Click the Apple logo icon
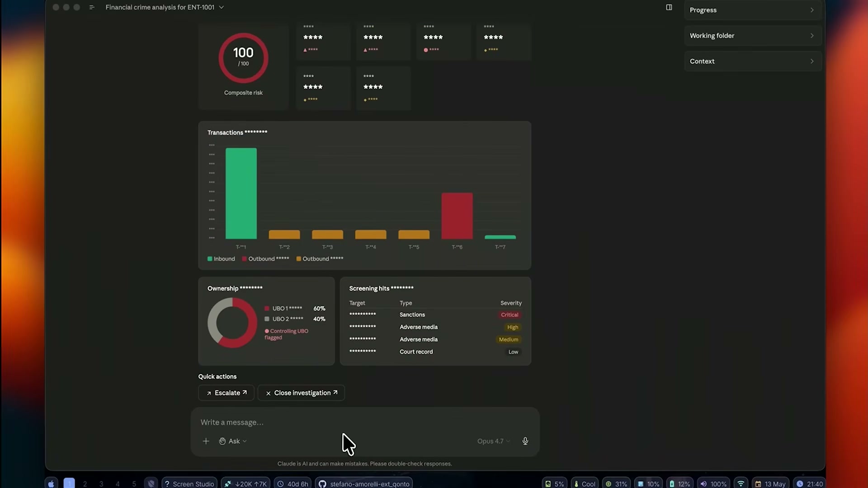 (x=51, y=483)
